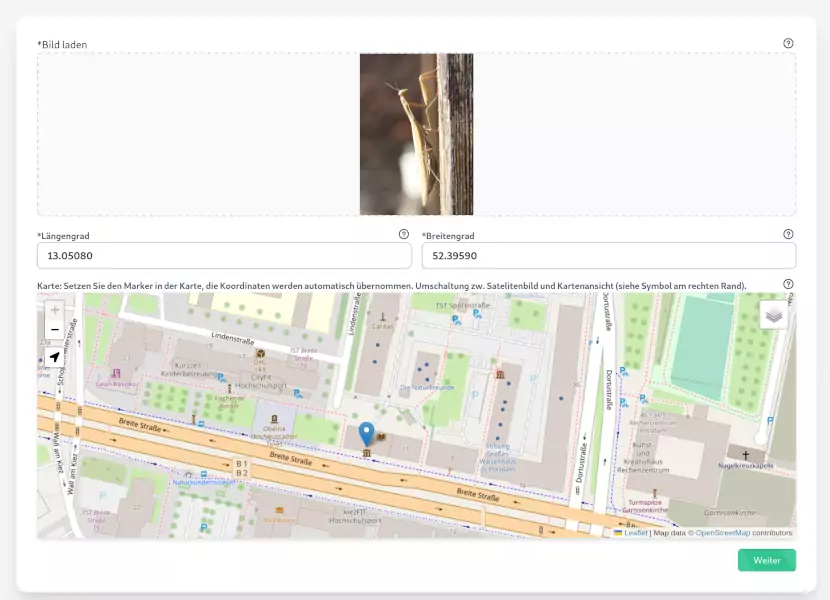Click the green Weiter button
The height and width of the screenshot is (600, 830).
(766, 560)
